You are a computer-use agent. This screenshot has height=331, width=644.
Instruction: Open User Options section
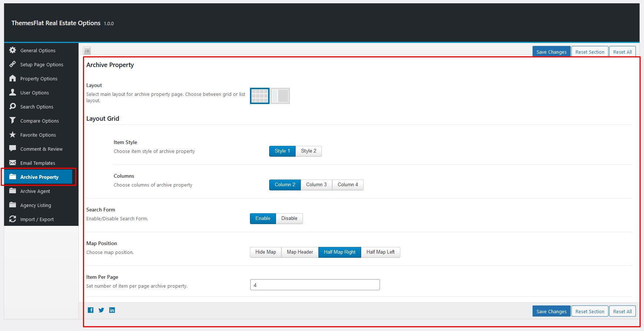pyautogui.click(x=41, y=93)
